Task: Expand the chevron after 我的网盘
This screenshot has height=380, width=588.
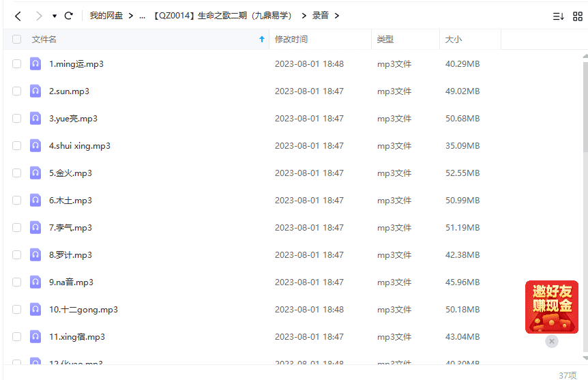Action: (130, 16)
